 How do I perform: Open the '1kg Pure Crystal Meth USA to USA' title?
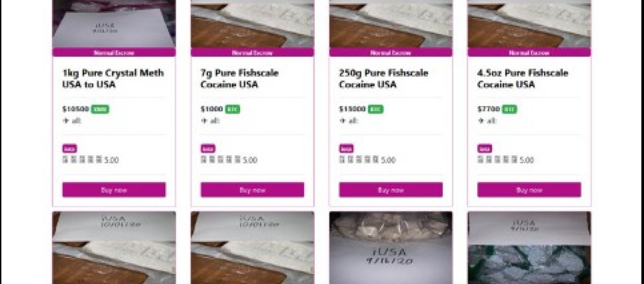coord(113,79)
